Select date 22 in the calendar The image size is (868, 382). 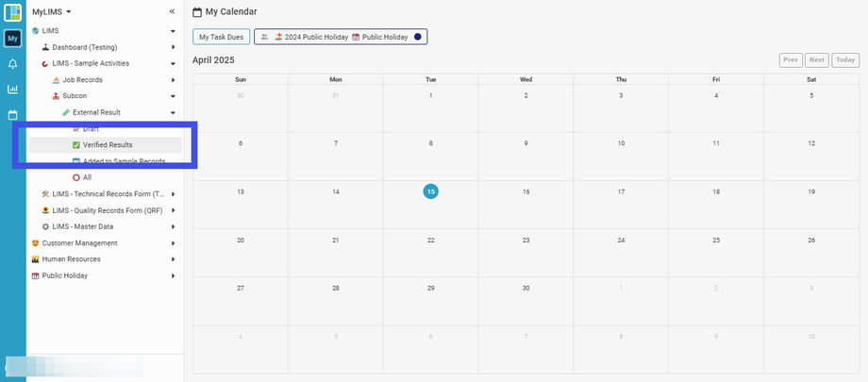[430, 241]
